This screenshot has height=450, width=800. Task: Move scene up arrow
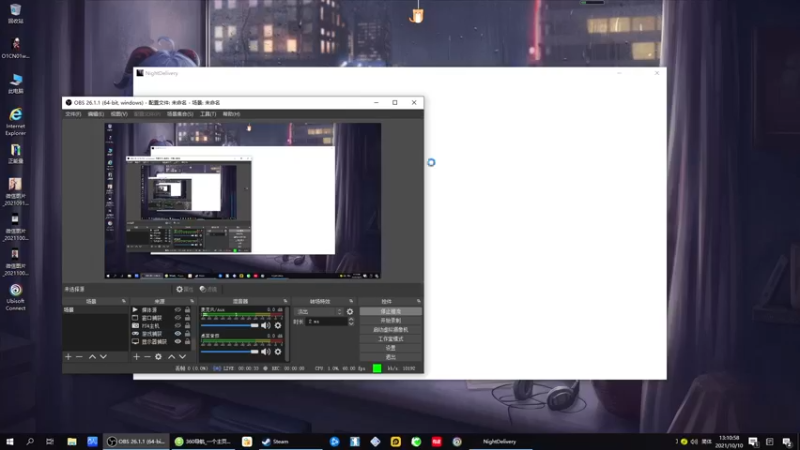92,357
